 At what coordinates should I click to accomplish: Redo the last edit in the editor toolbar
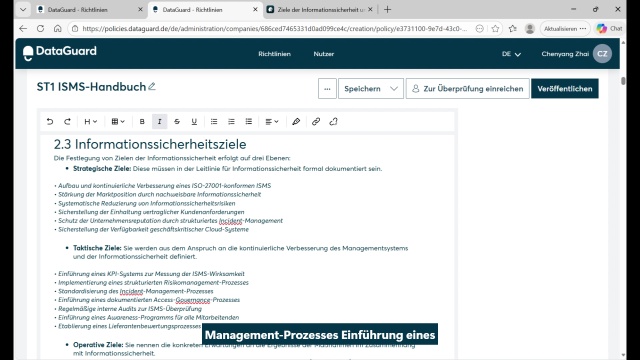coord(67,122)
